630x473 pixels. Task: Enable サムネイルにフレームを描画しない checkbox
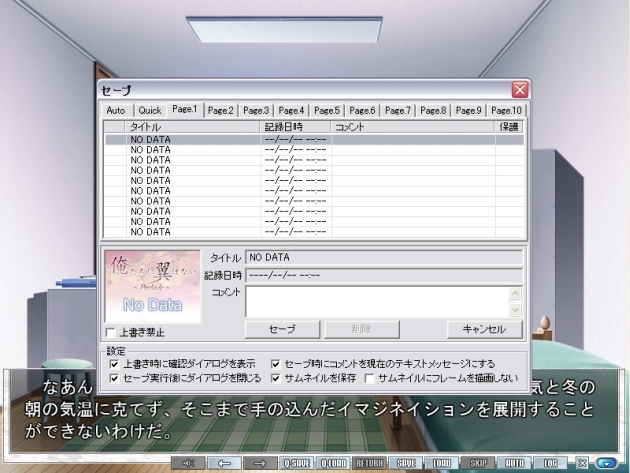pyautogui.click(x=370, y=378)
